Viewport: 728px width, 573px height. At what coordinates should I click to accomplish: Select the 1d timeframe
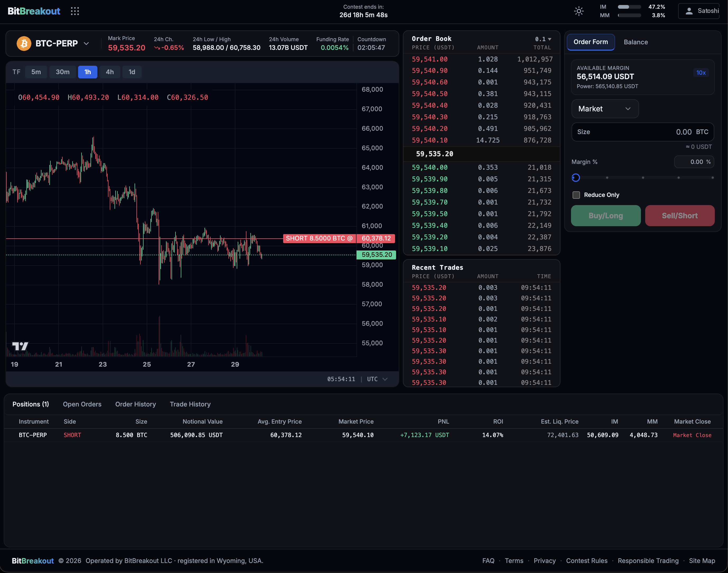coord(132,72)
